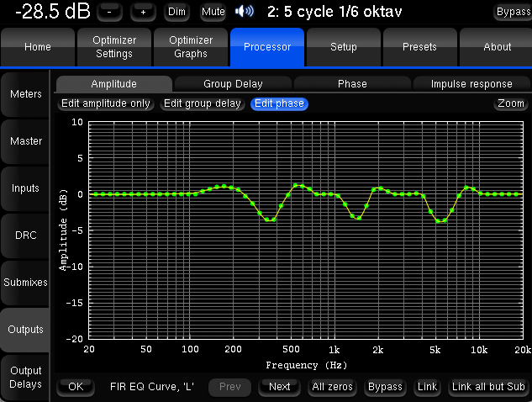Switch to the Group Delay graph tab

point(233,84)
